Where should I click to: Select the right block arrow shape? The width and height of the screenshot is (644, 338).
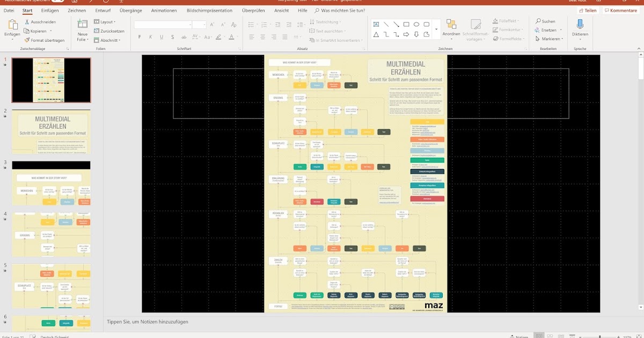point(406,34)
